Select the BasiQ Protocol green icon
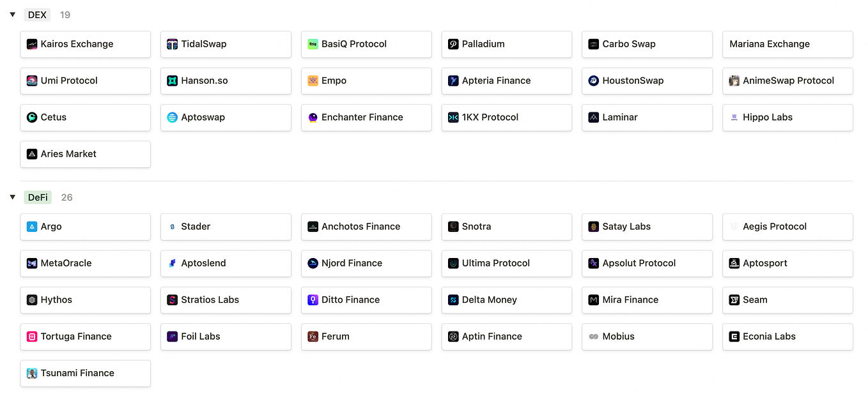 tap(312, 44)
